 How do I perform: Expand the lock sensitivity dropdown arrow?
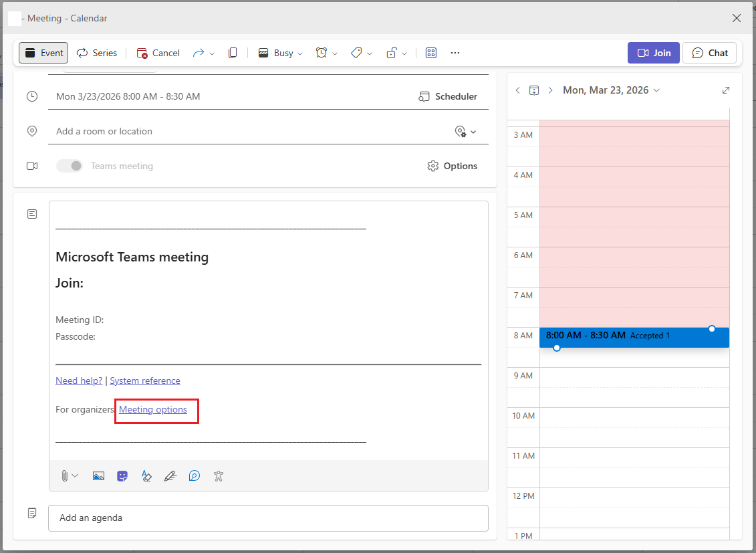pos(404,53)
